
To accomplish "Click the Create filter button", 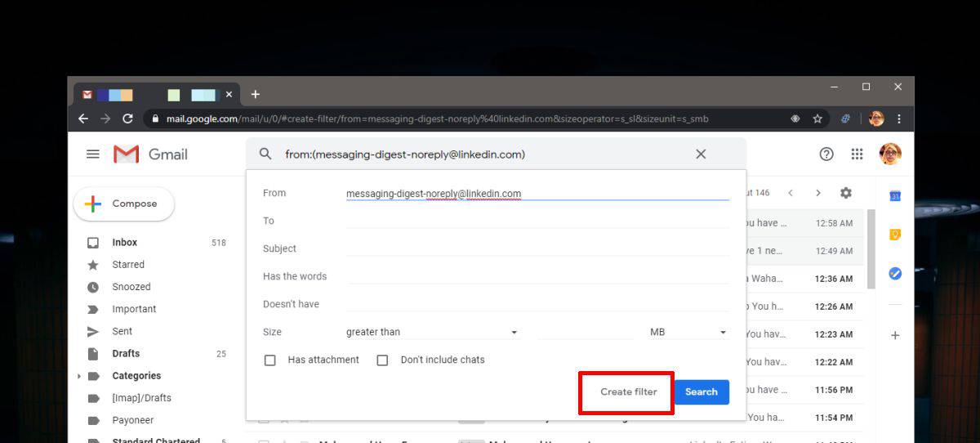I will [x=629, y=392].
